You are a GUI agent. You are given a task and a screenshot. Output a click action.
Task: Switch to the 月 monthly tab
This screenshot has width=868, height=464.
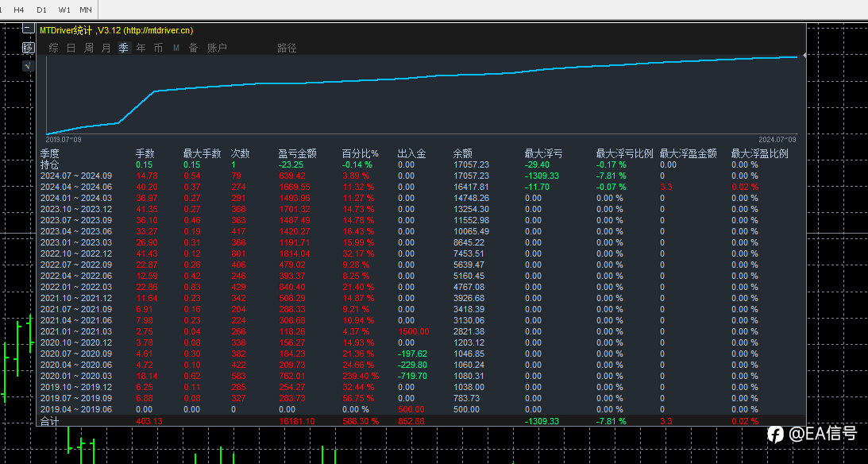pyautogui.click(x=106, y=48)
